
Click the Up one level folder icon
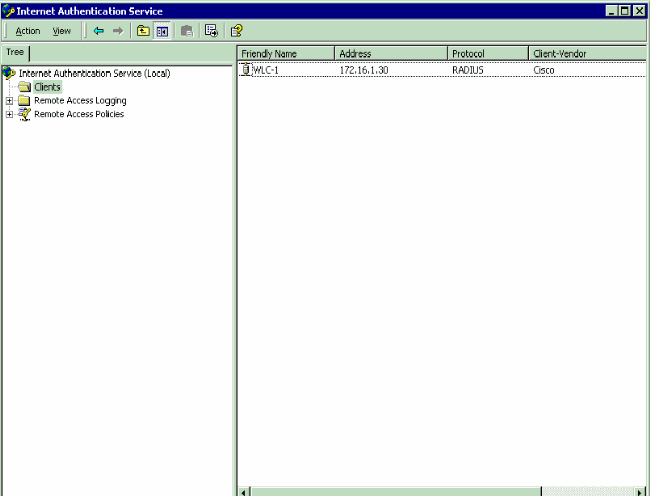143,31
